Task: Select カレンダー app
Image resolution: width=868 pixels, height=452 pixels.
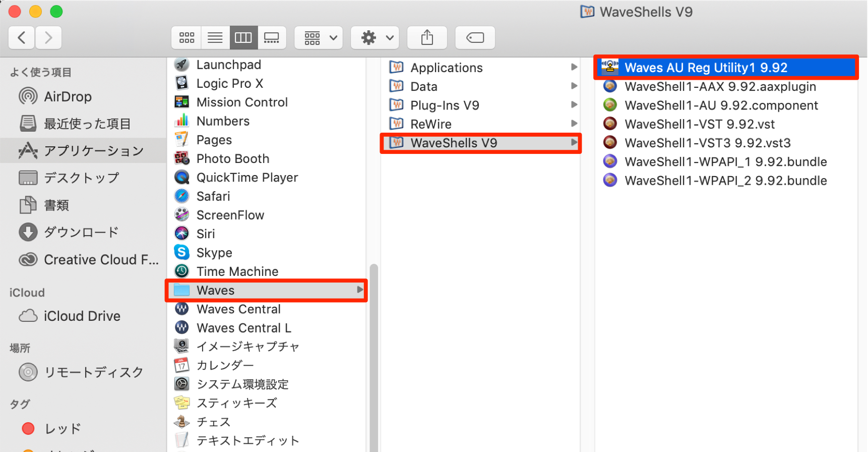Action: pyautogui.click(x=267, y=365)
